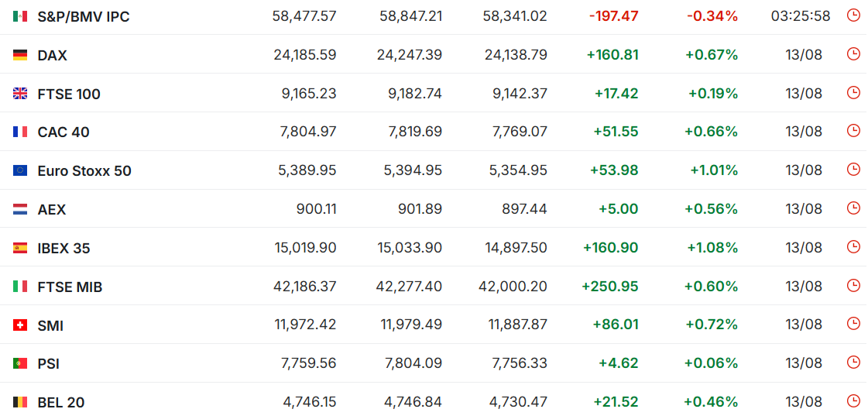Open the AEX index link
Screen dimensions: 868x416
tap(51, 210)
